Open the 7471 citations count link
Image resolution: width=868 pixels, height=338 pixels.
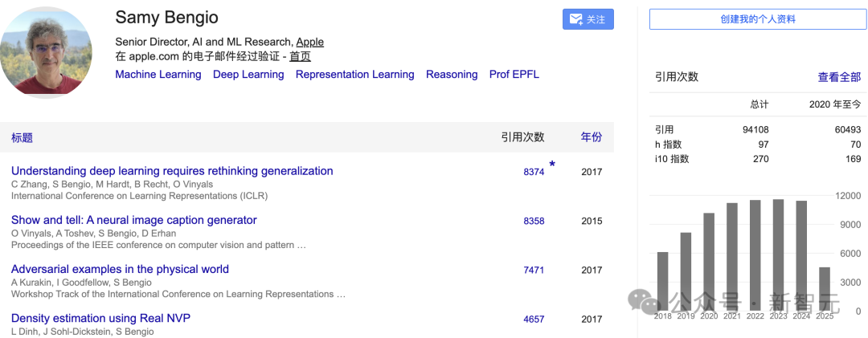534,271
